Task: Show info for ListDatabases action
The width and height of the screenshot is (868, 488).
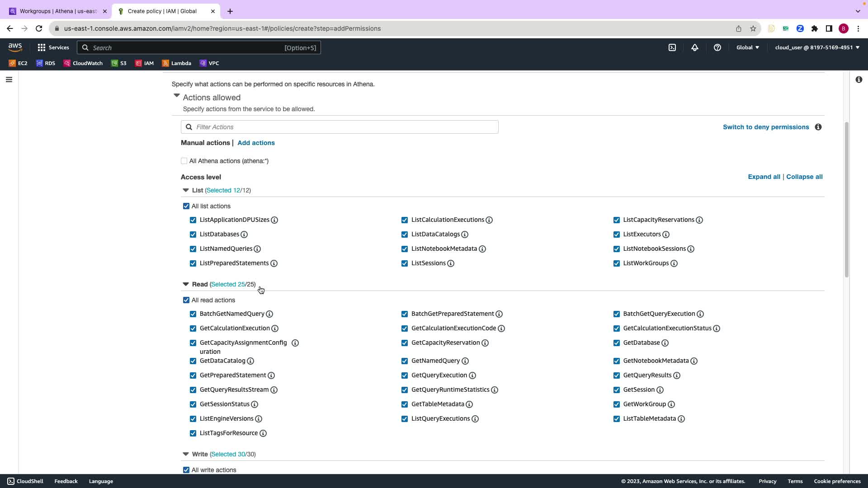Action: [x=244, y=235]
